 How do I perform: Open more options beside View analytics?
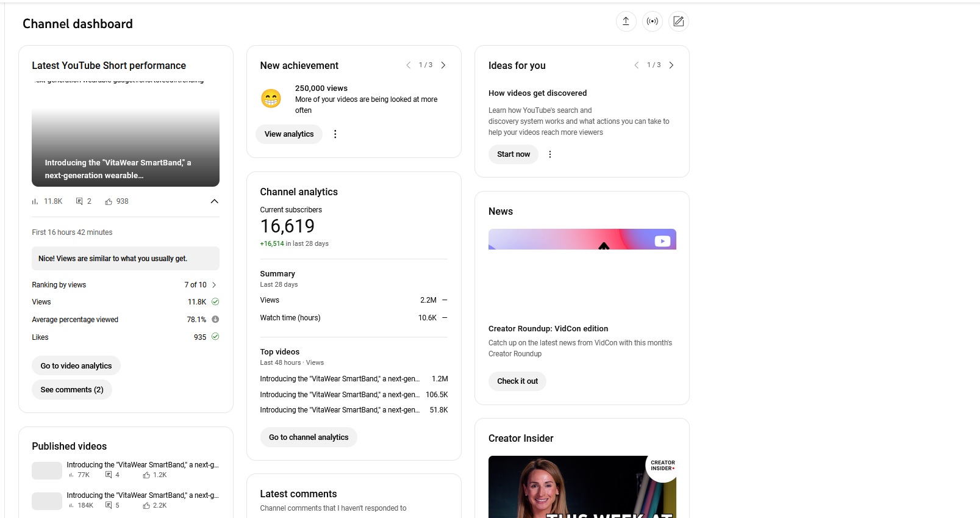(335, 134)
